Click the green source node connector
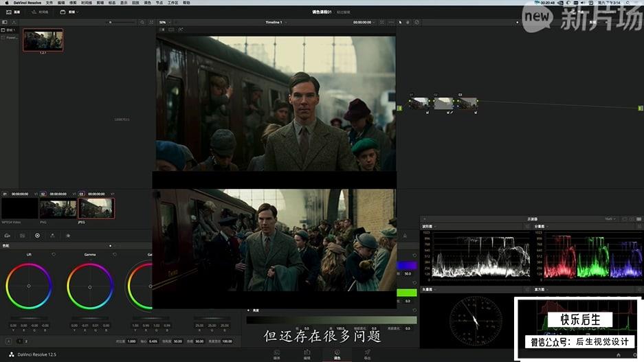The height and width of the screenshot is (362, 644). pyautogui.click(x=399, y=108)
